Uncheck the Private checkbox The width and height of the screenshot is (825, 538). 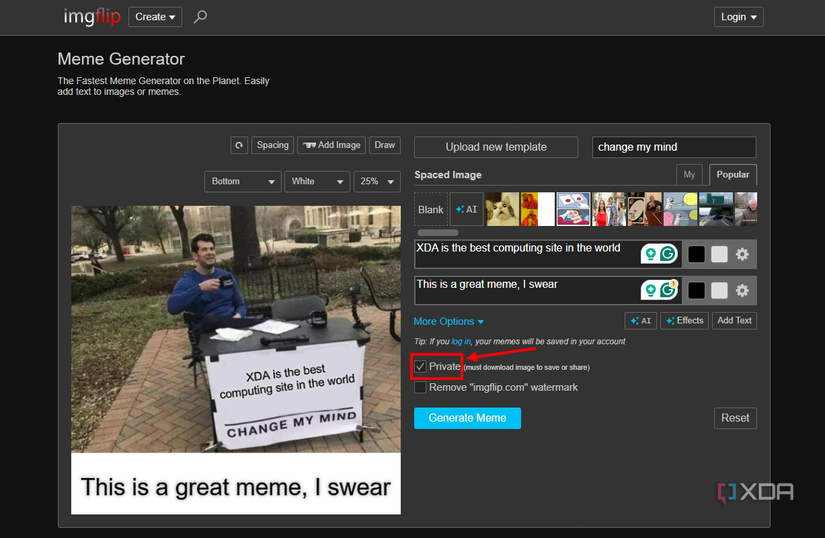tap(420, 367)
